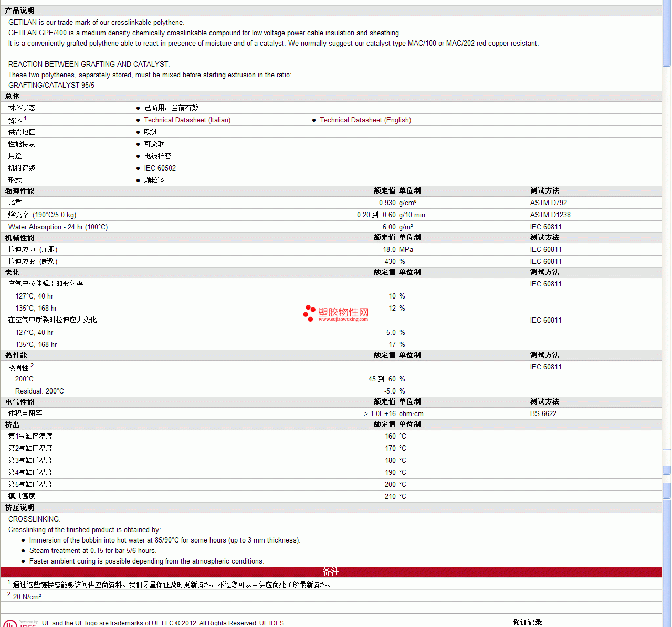
Task: Click the 可交联 feature value
Action: [x=154, y=144]
